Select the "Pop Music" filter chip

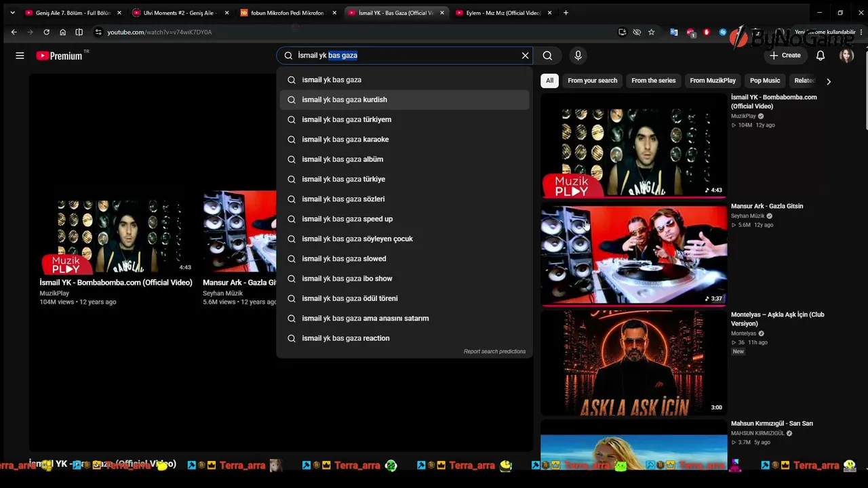[765, 81]
